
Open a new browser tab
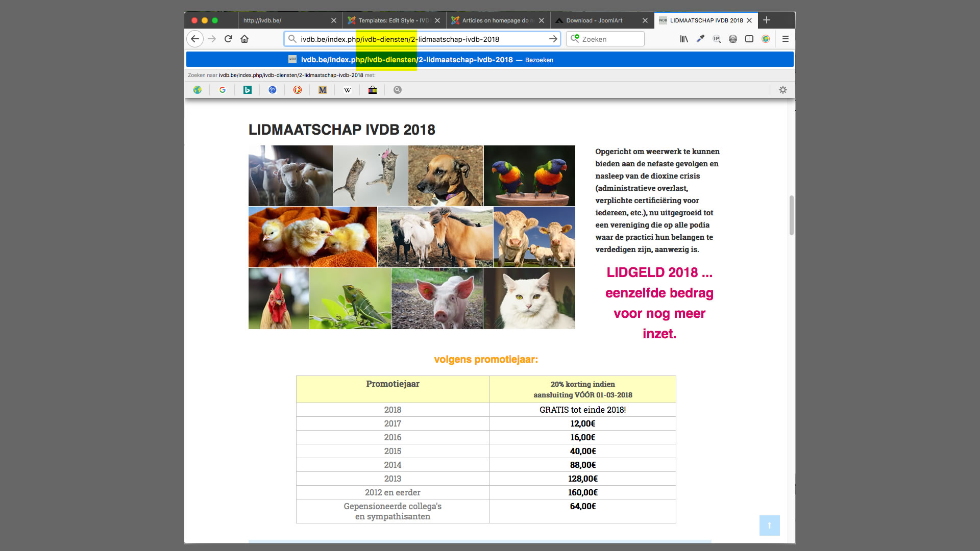(x=766, y=20)
